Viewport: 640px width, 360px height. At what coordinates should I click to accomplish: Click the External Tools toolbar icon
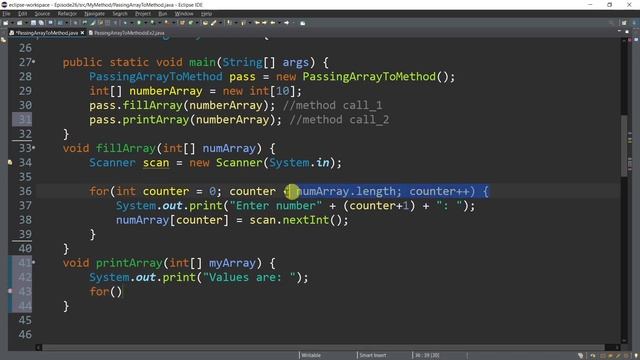167,23
